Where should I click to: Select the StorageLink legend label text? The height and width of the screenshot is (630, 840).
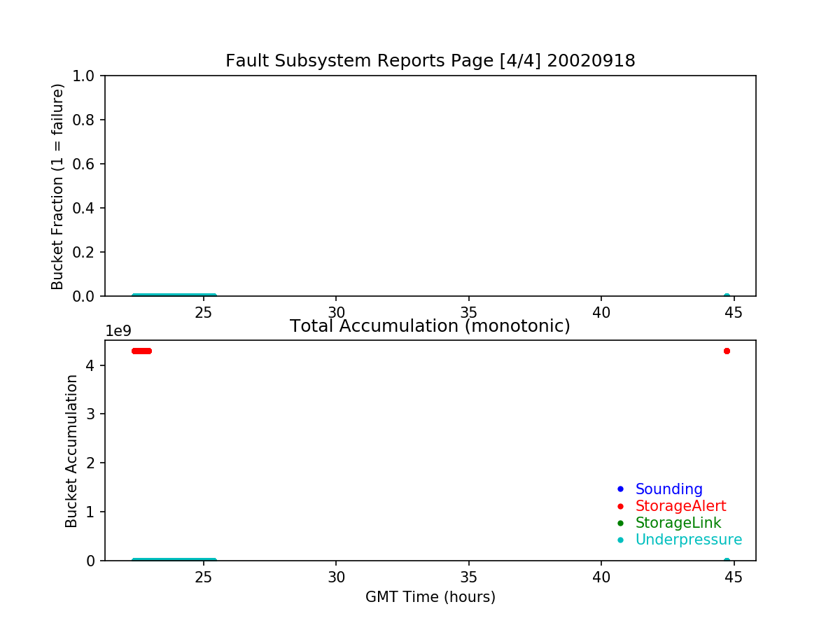coord(678,523)
